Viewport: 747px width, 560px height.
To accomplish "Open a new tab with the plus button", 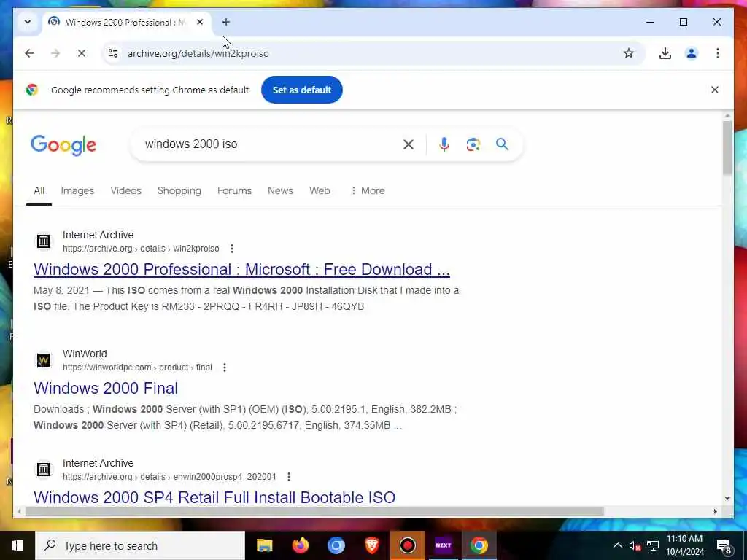I will click(x=226, y=22).
